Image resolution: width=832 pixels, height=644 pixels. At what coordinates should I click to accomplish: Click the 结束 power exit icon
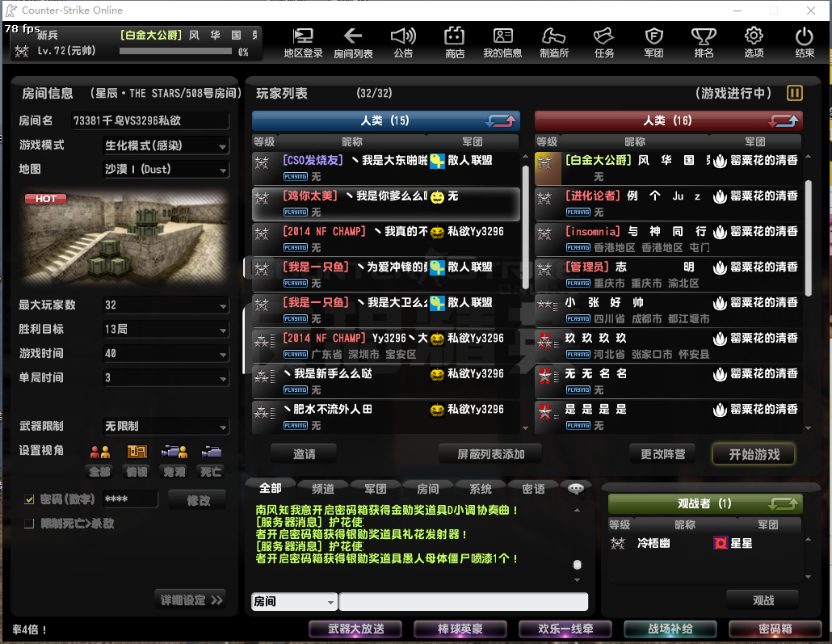point(805,43)
